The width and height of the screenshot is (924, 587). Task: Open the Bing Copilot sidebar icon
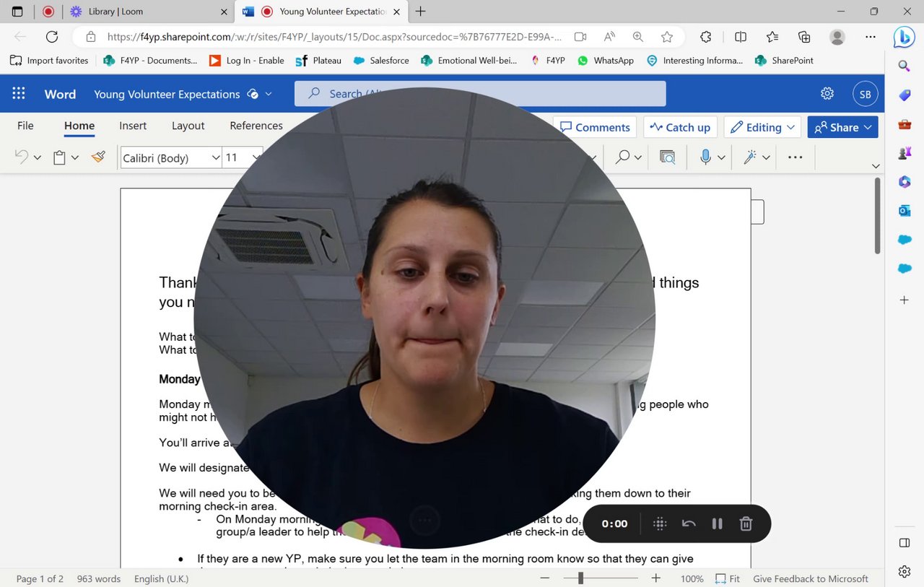904,36
